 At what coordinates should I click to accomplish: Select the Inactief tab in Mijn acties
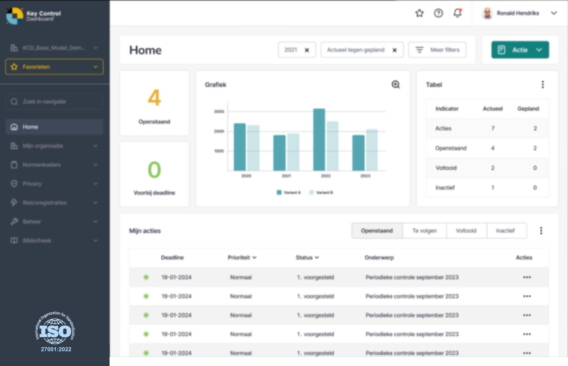[x=505, y=231]
